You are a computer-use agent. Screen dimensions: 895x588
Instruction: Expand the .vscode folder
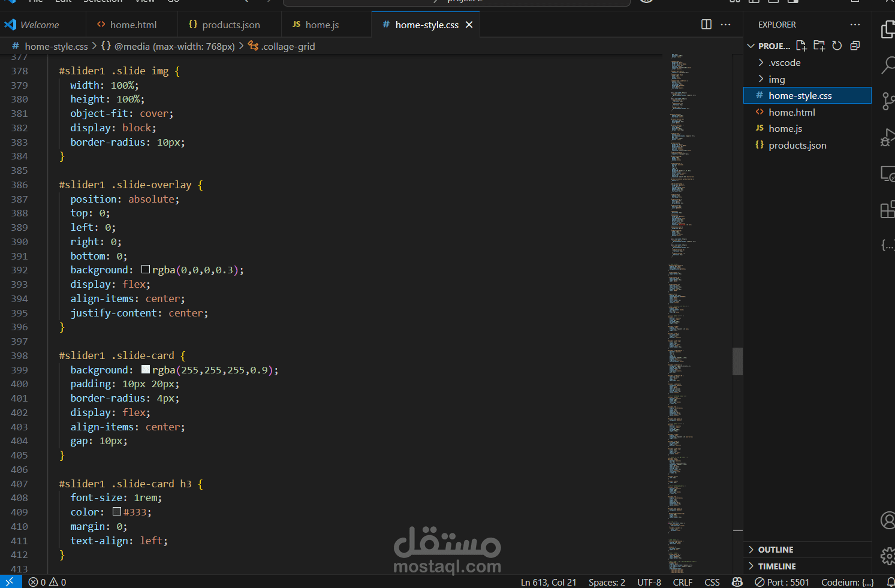point(807,62)
